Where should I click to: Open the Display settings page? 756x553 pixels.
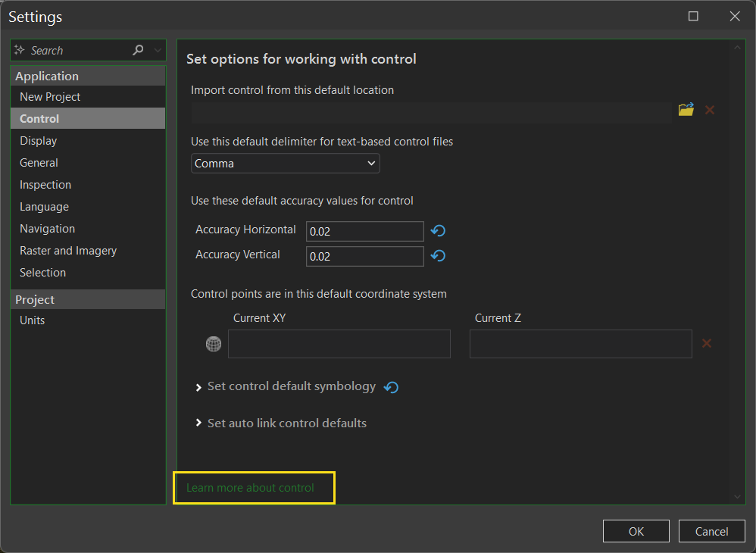click(88, 141)
